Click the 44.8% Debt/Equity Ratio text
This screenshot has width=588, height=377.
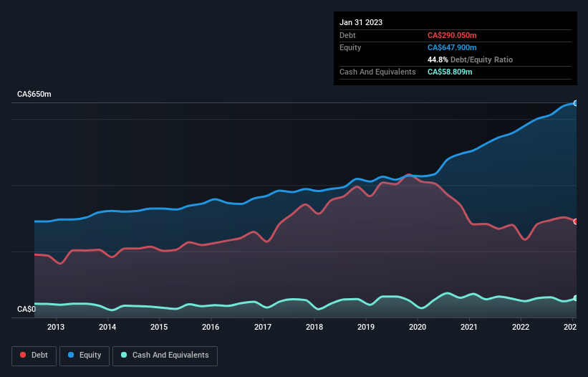pyautogui.click(x=470, y=59)
